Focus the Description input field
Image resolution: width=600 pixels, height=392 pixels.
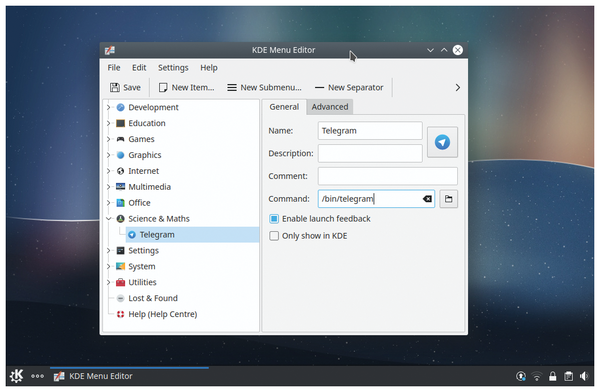click(370, 153)
